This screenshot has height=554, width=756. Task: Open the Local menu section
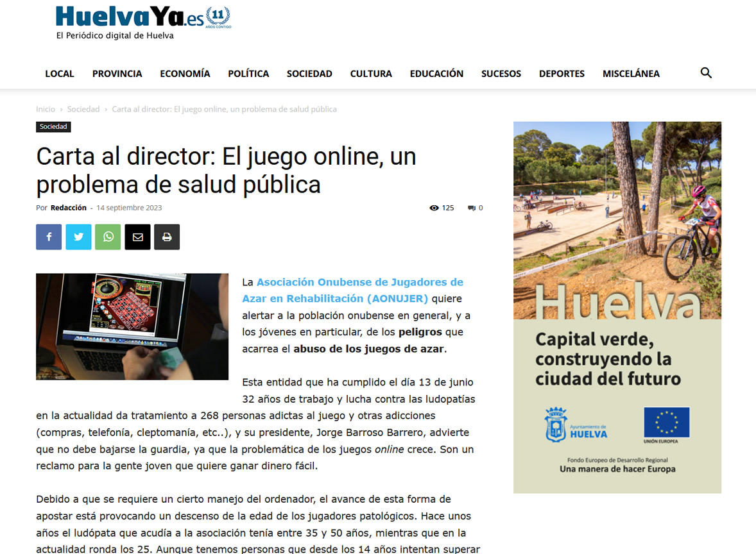(60, 74)
